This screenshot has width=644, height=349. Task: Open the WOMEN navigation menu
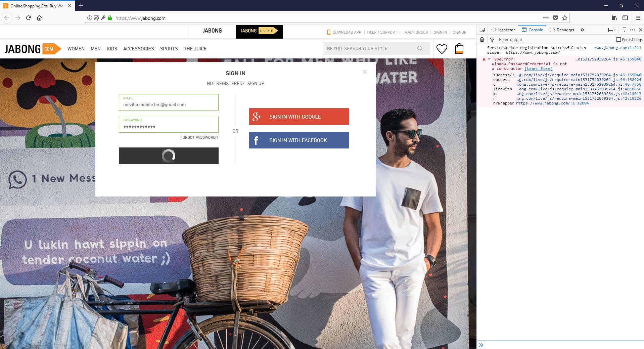(x=76, y=49)
